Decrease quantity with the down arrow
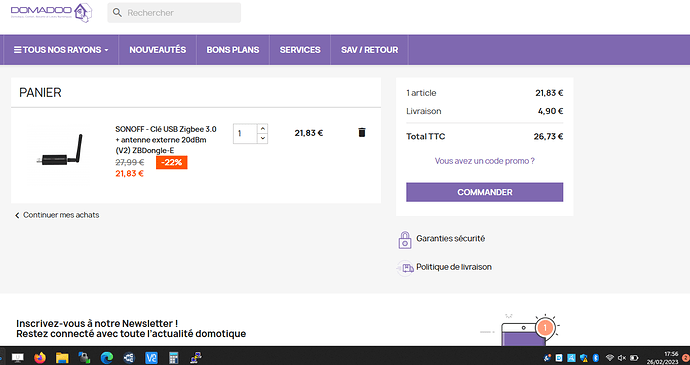 point(262,138)
